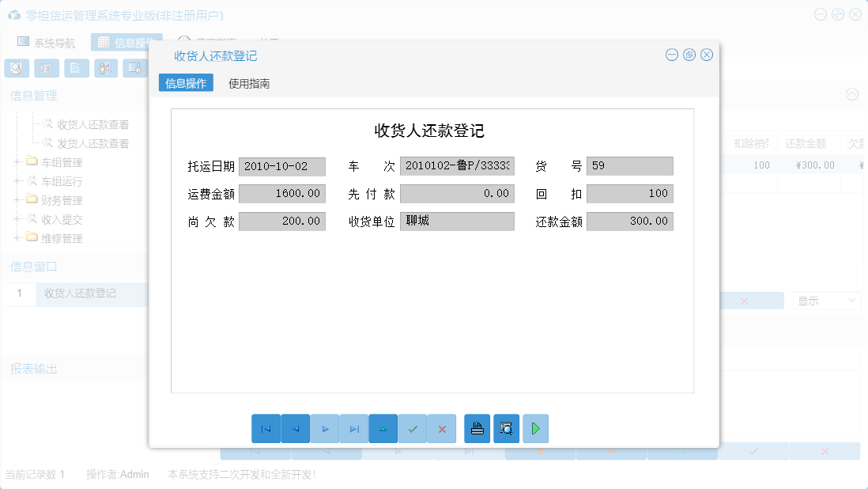Select 发货人还款查看 in the sidebar tree
Viewport: 868px width, 489px height.
tap(91, 143)
